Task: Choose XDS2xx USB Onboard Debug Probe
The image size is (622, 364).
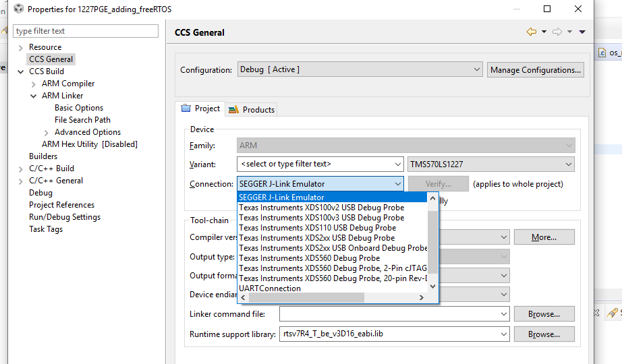Action: point(333,248)
